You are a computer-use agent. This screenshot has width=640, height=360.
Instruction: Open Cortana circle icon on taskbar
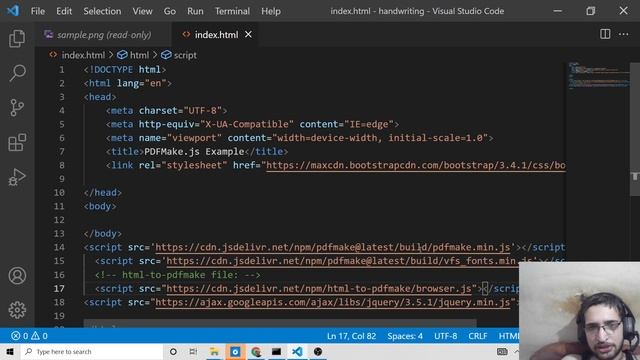(x=173, y=351)
